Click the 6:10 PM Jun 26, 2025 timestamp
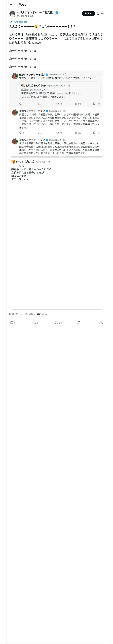Viewport: 113px width, 644px height. pos(22,314)
